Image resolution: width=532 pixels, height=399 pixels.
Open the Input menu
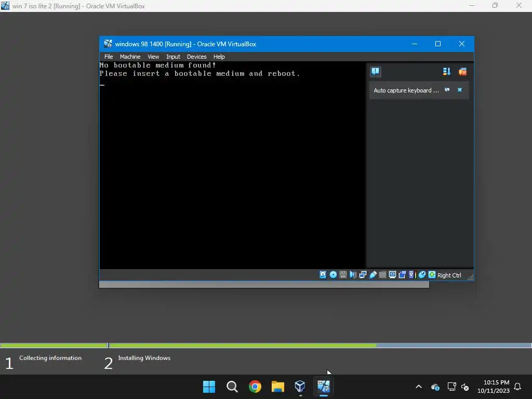(173, 57)
